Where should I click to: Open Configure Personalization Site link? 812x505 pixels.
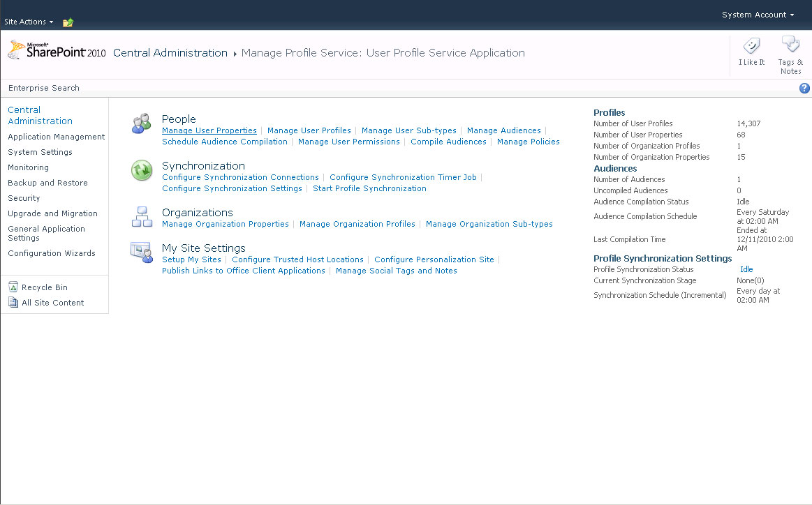click(x=434, y=259)
